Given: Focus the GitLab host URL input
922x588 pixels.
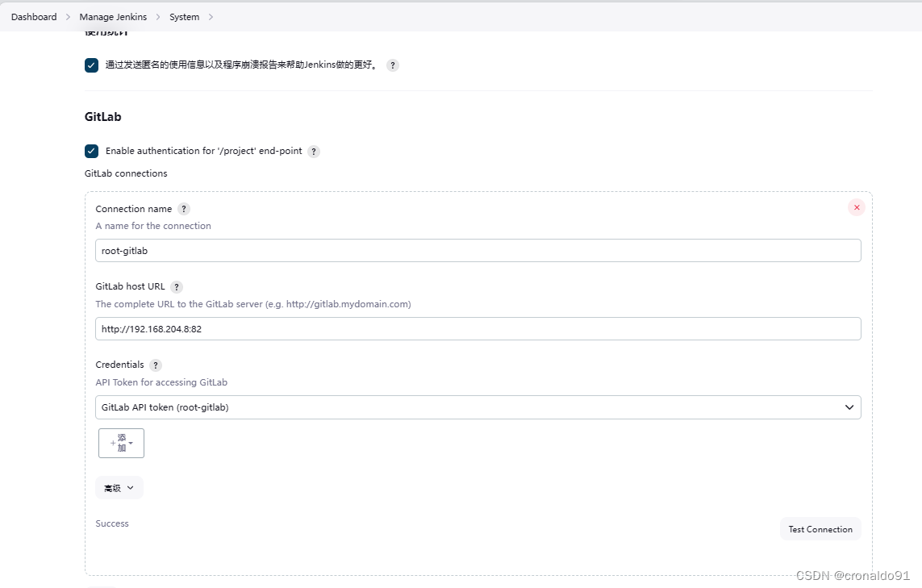Looking at the screenshot, I should (478, 329).
